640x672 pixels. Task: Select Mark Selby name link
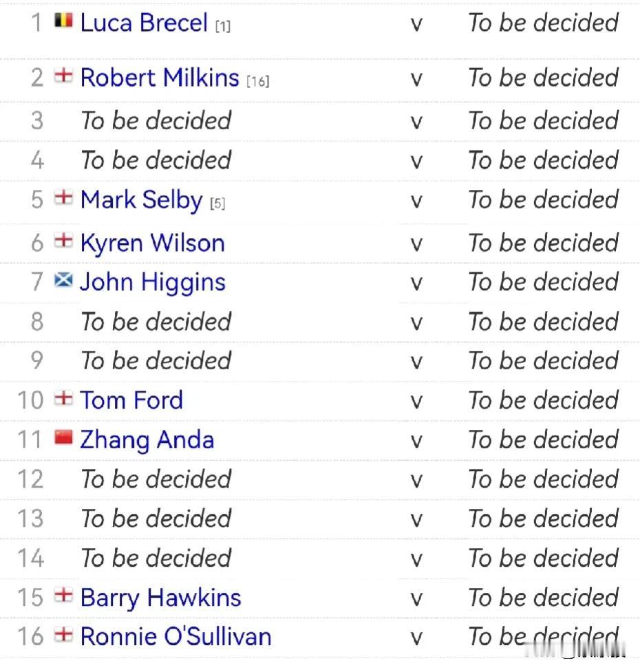(x=142, y=200)
